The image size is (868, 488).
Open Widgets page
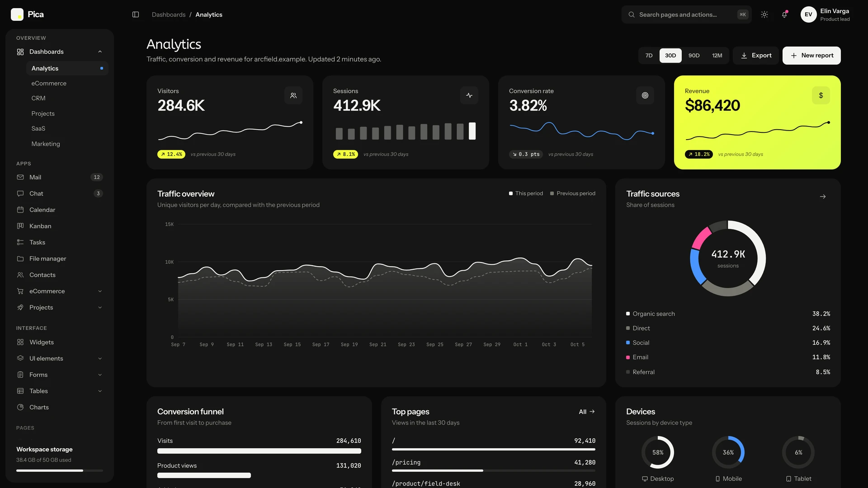(x=60, y=342)
